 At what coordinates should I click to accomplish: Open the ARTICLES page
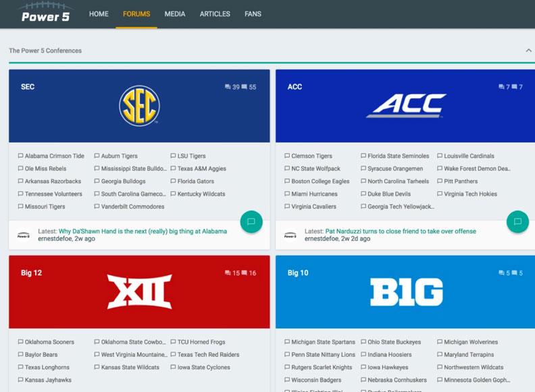[x=215, y=14]
